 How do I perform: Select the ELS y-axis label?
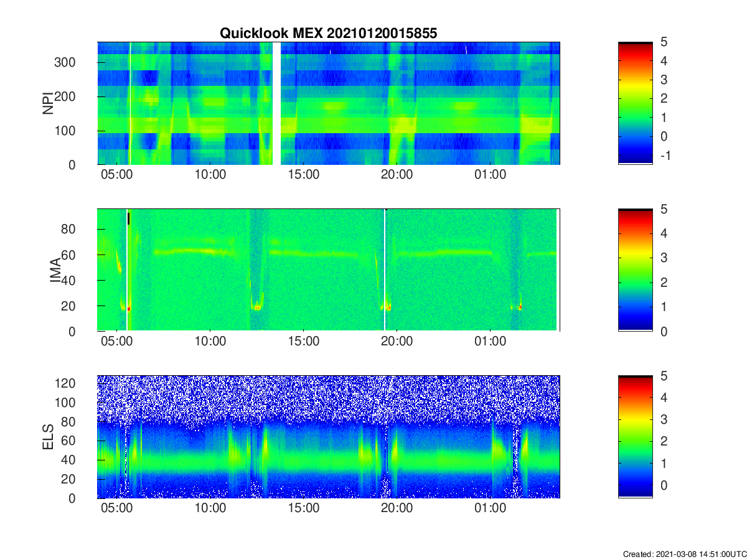[47, 437]
